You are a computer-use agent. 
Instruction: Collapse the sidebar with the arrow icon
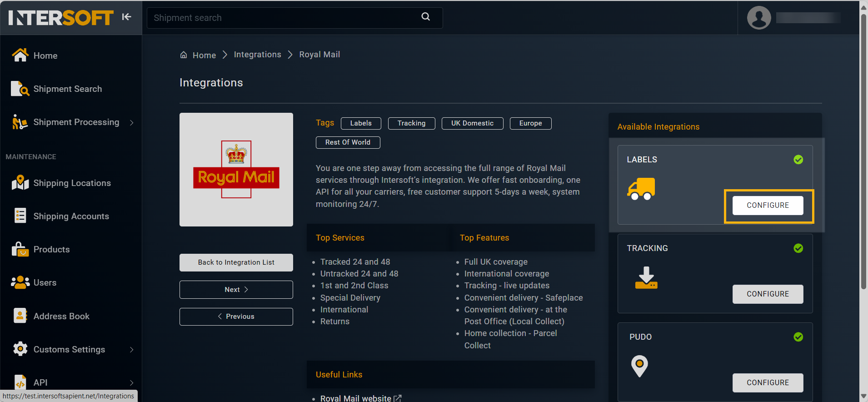pyautogui.click(x=126, y=17)
